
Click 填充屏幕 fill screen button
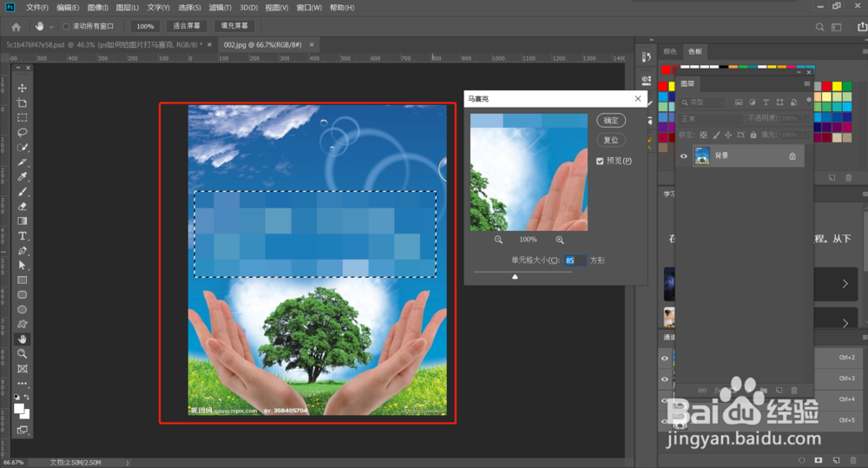[234, 26]
